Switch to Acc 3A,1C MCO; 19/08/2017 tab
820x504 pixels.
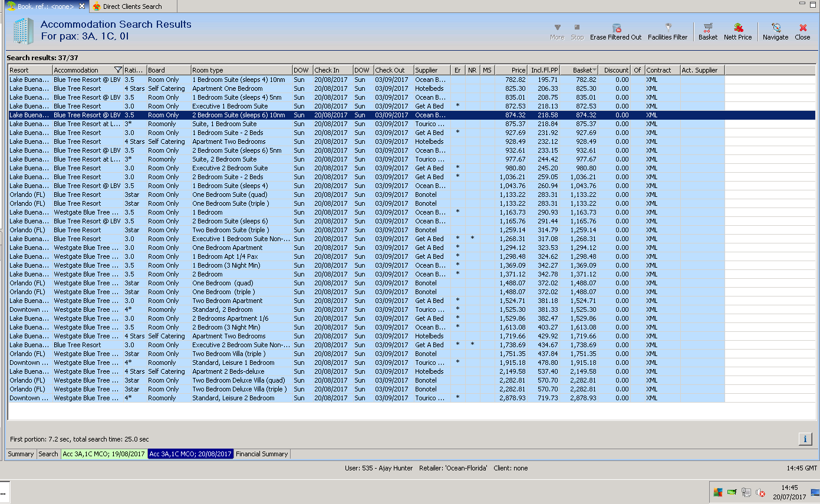(104, 454)
